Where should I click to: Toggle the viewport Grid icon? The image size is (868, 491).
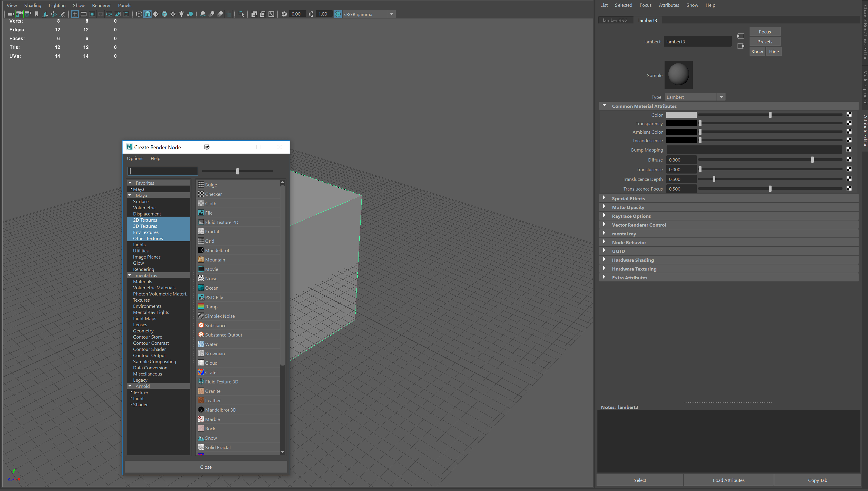pyautogui.click(x=75, y=14)
